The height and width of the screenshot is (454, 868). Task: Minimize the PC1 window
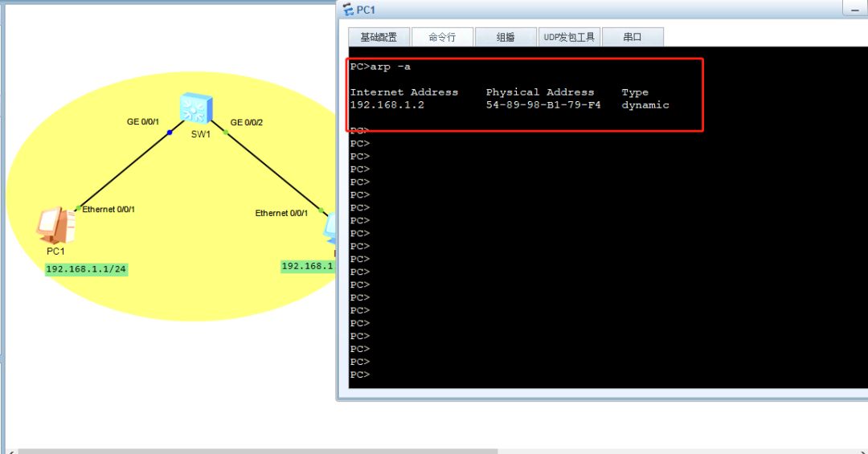(854, 8)
